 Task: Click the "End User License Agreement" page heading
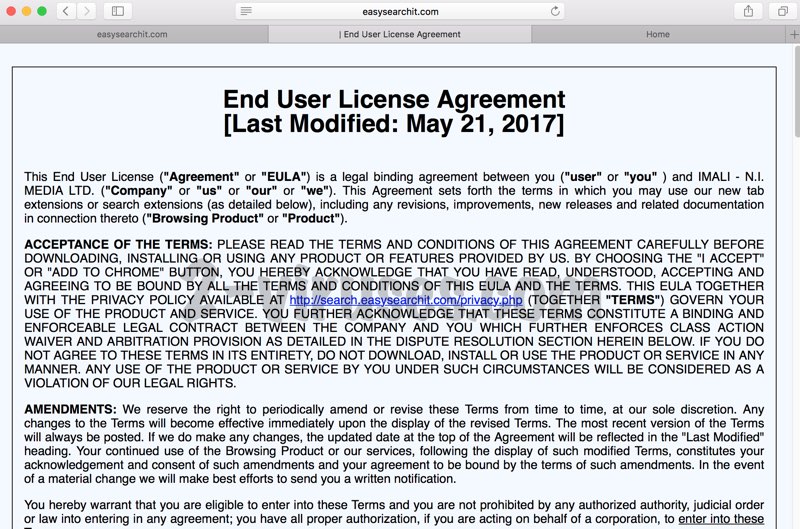click(393, 100)
